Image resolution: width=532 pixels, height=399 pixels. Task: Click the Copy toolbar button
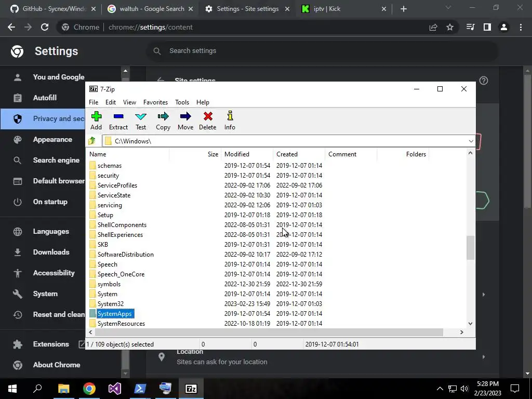(x=163, y=121)
